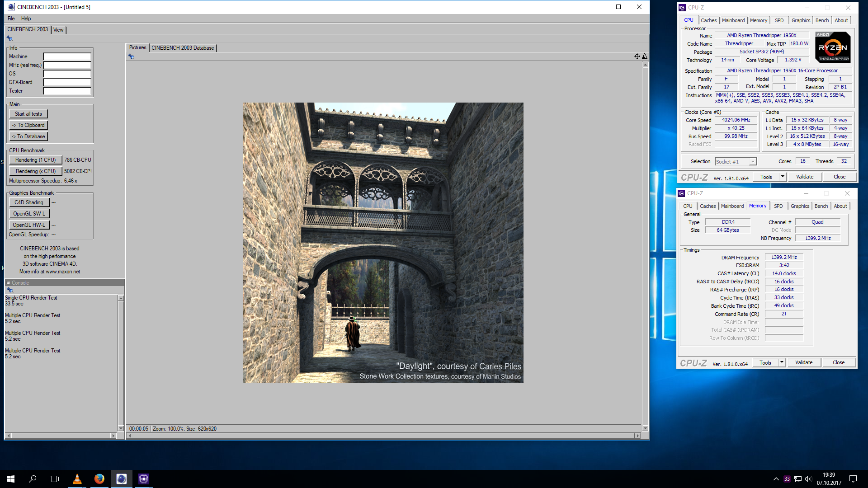Launch VLC media player from taskbar
The width and height of the screenshot is (868, 488).
(x=77, y=479)
